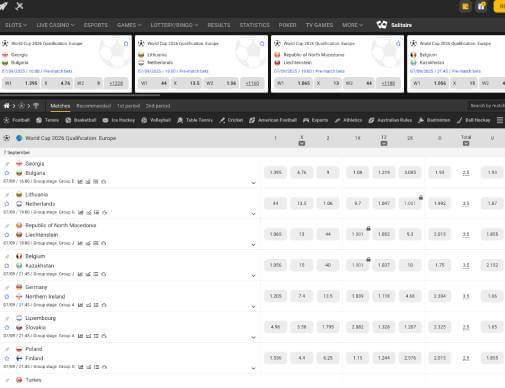Open statistics chart icon for Georgia vs Bulgaria
Screen dimensions: 505x388
[x=80, y=181]
